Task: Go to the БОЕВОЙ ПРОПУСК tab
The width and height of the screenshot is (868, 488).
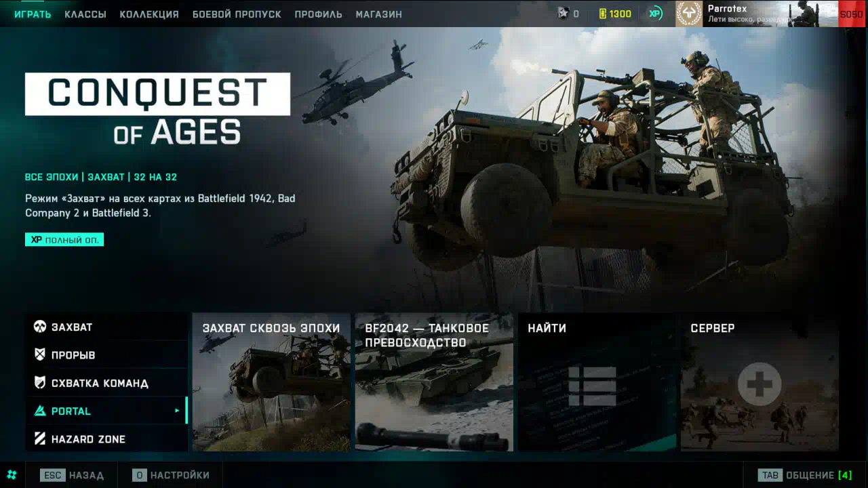Action: pyautogui.click(x=237, y=14)
